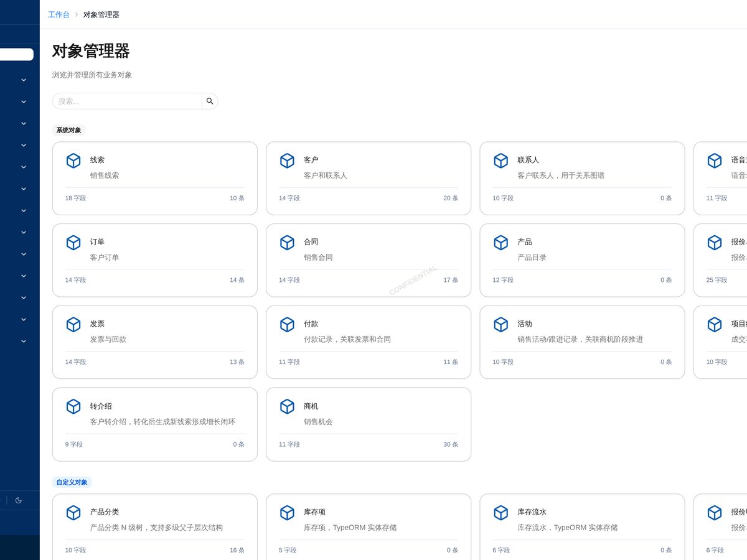This screenshot has width=747, height=560.
Task: Open the 发票 object title
Action: [97, 324]
